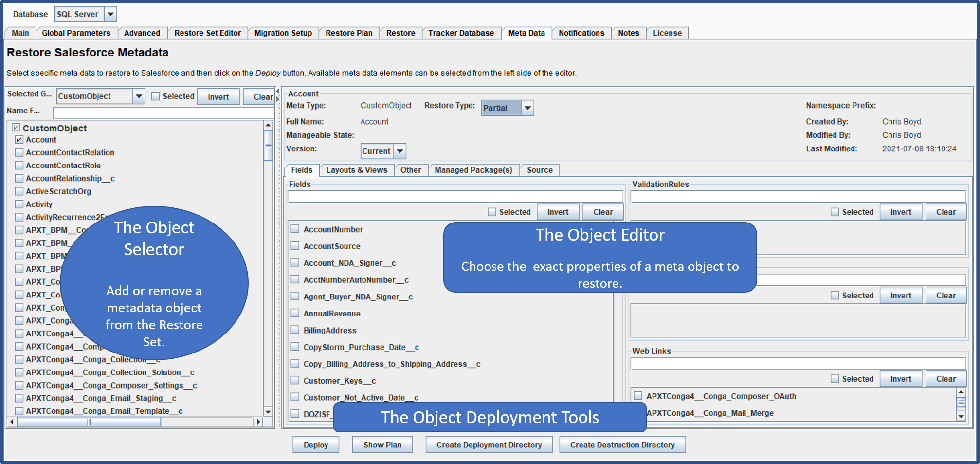The height and width of the screenshot is (464, 980).
Task: Toggle the Selected checkbox in object selector
Action: (156, 96)
